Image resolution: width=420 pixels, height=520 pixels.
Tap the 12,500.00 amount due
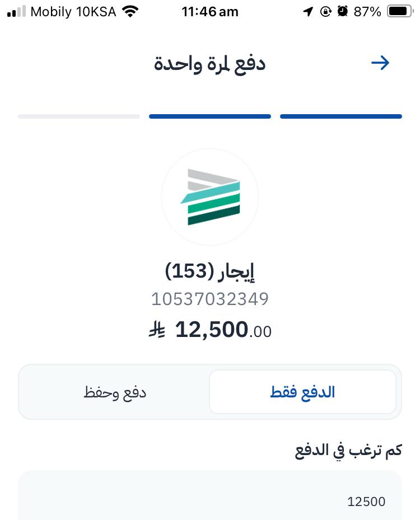(x=223, y=330)
